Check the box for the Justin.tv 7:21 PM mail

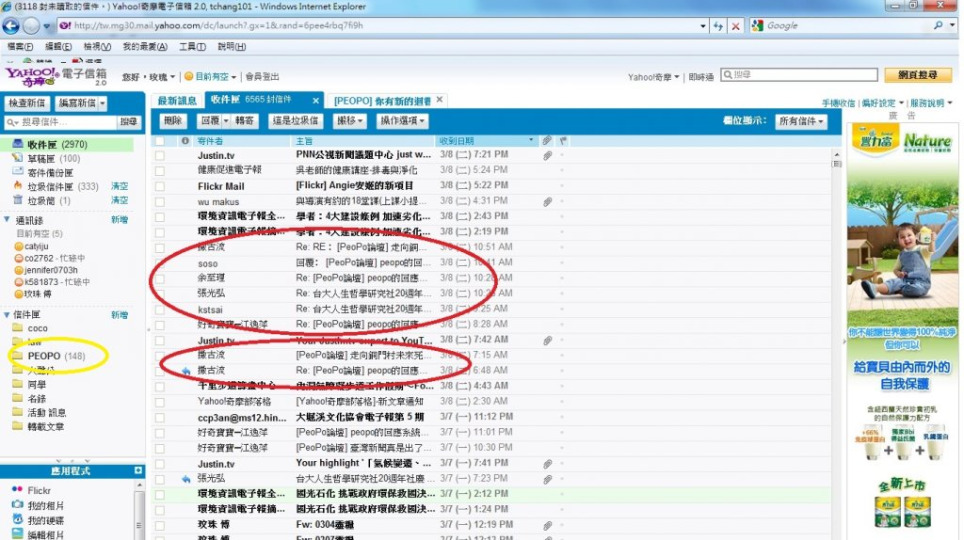click(x=160, y=156)
